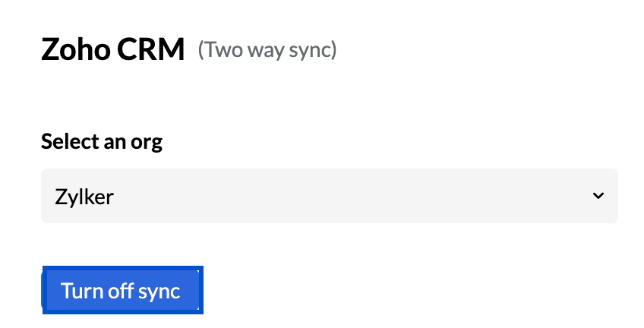Choose a different org than Zylker
Screen dimensions: 644x328
pos(330,196)
